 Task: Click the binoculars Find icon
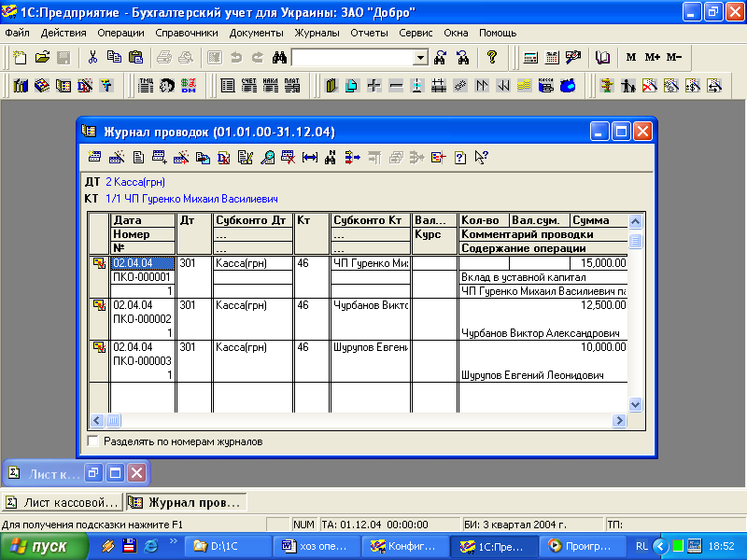[x=279, y=58]
